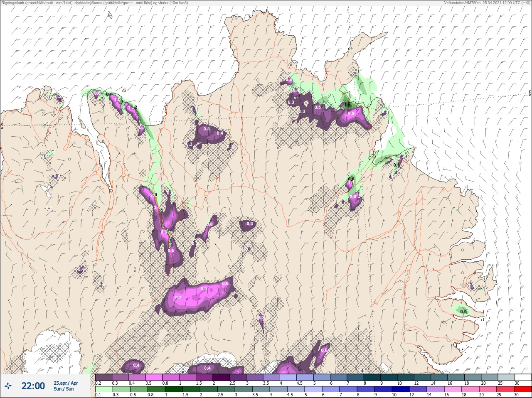Pick the red 30 swatch in the rain legend
Image resolution: width=532 pixels, height=398 pixels.
click(523, 389)
